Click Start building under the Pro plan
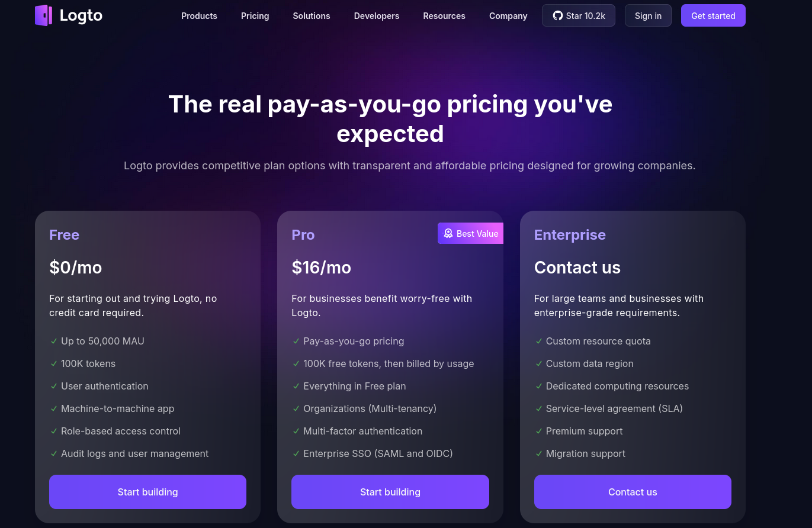Image resolution: width=812 pixels, height=528 pixels. coord(390,492)
